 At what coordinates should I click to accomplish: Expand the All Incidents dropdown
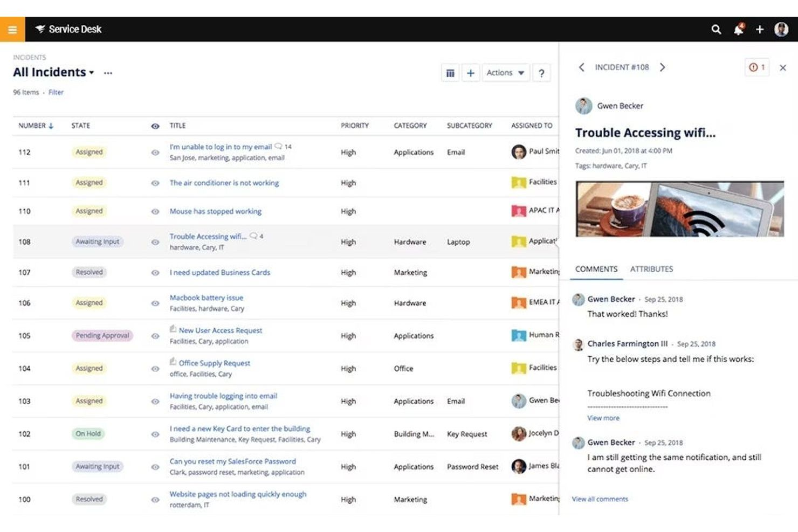[92, 72]
